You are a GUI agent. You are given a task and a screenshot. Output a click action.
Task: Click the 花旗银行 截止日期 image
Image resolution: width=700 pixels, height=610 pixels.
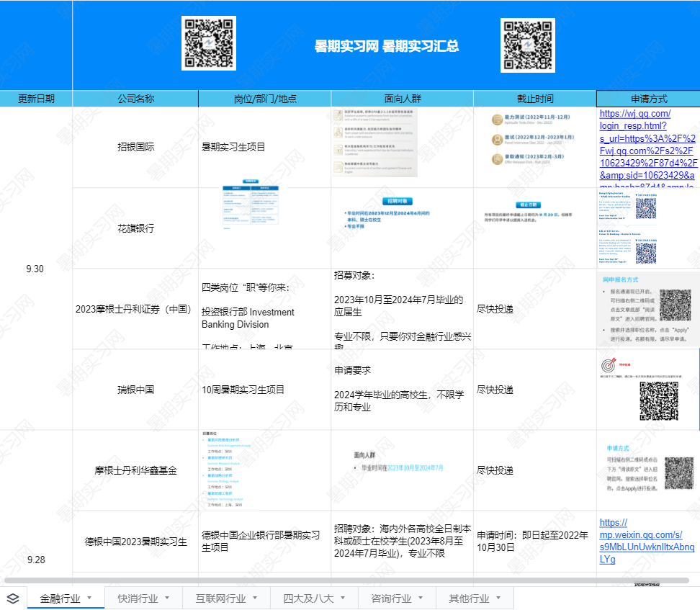pyautogui.click(x=528, y=212)
